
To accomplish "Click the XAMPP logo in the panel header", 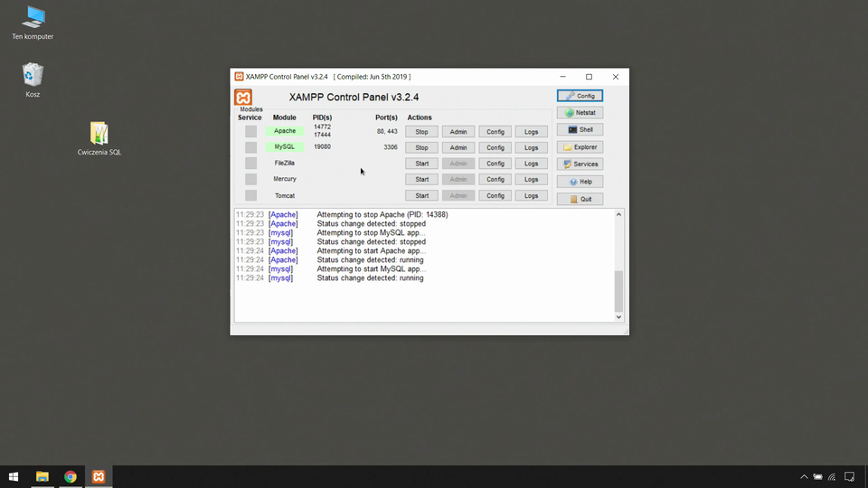I will coord(243,98).
